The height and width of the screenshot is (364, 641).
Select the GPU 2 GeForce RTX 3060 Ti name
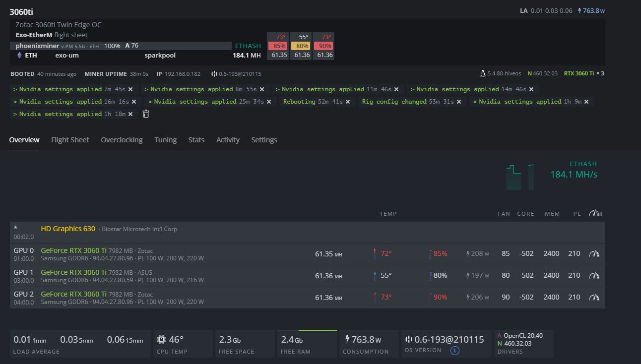[x=73, y=294]
